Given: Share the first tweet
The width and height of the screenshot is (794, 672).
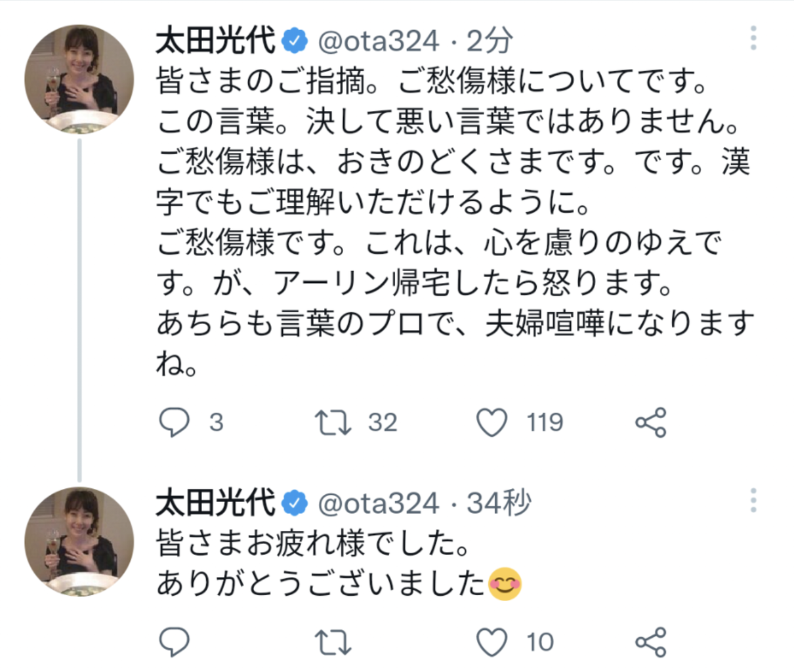Looking at the screenshot, I should [651, 423].
